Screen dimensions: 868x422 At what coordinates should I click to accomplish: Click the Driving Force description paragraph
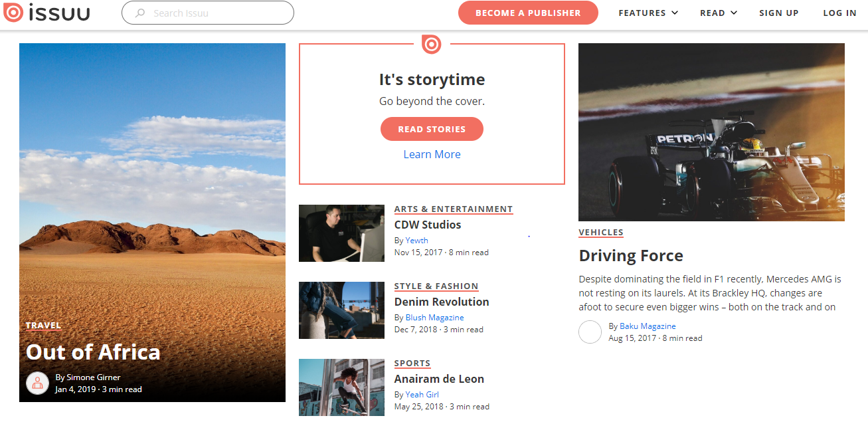(710, 293)
